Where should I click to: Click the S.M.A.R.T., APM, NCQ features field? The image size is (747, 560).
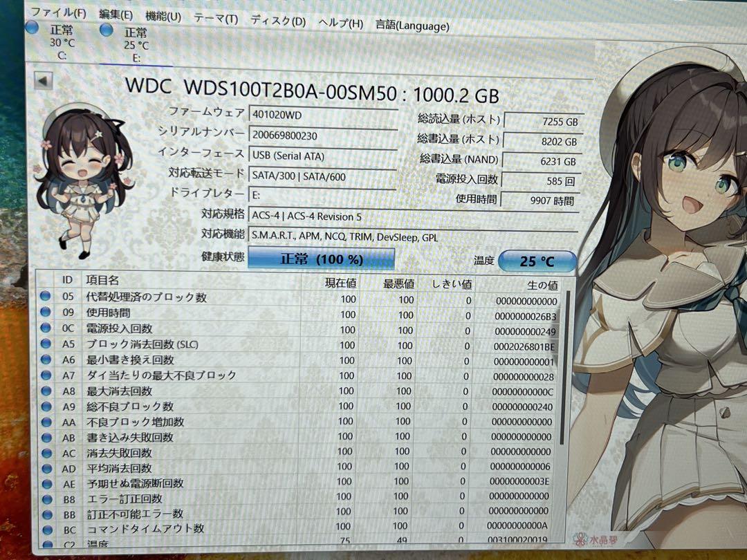pyautogui.click(x=412, y=236)
